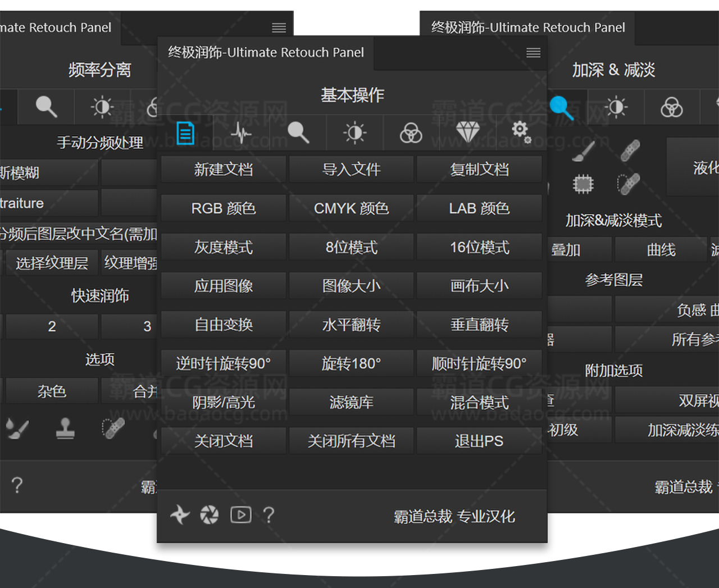Click the aperture icon in center panel footer

(210, 514)
